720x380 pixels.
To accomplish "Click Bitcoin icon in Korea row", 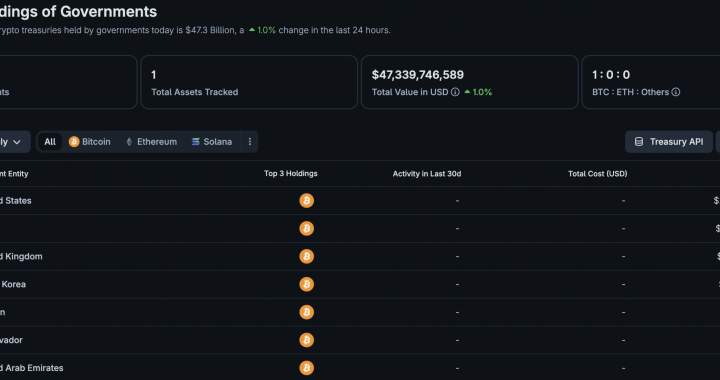I will coord(306,284).
